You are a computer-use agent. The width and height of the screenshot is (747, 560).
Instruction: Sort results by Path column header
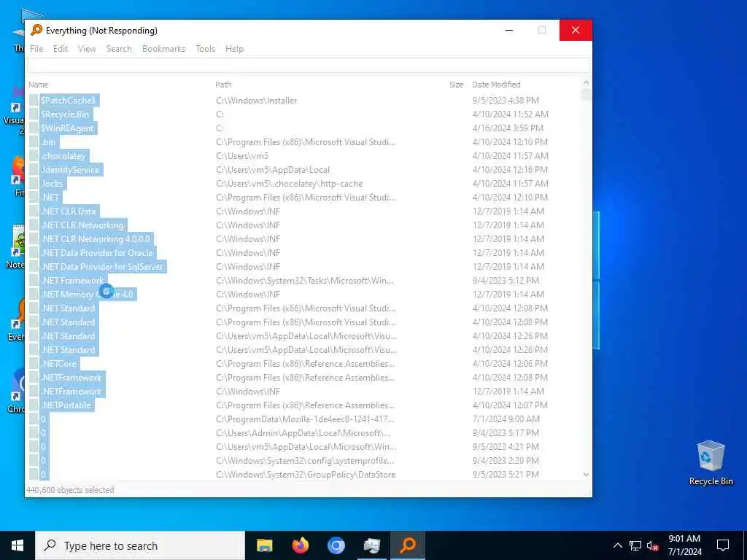(x=223, y=85)
